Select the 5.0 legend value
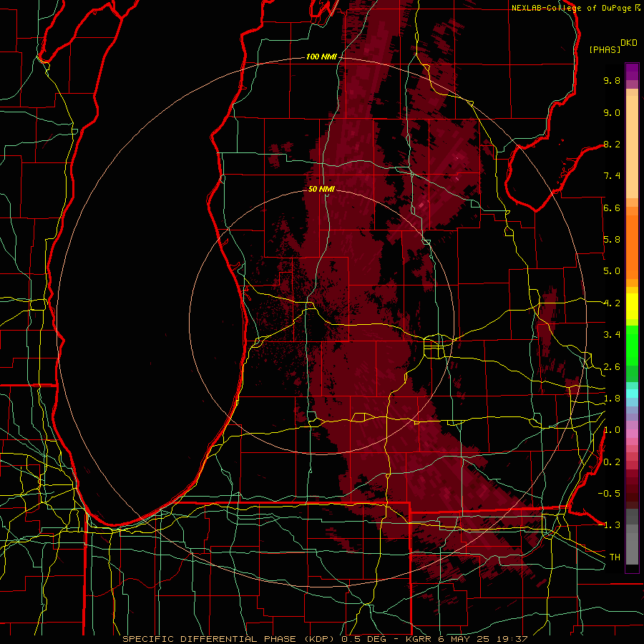The width and height of the screenshot is (644, 644). (x=612, y=271)
